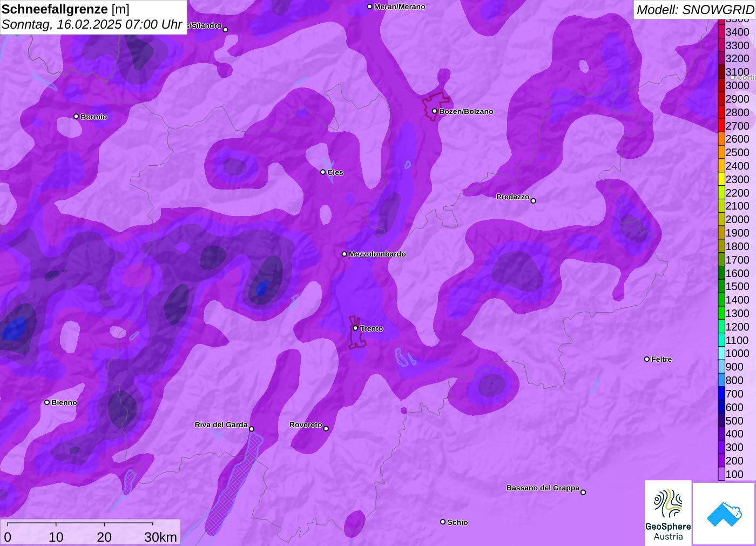Click the Bassano del Grappa marker
756x546 pixels.
coord(583,492)
